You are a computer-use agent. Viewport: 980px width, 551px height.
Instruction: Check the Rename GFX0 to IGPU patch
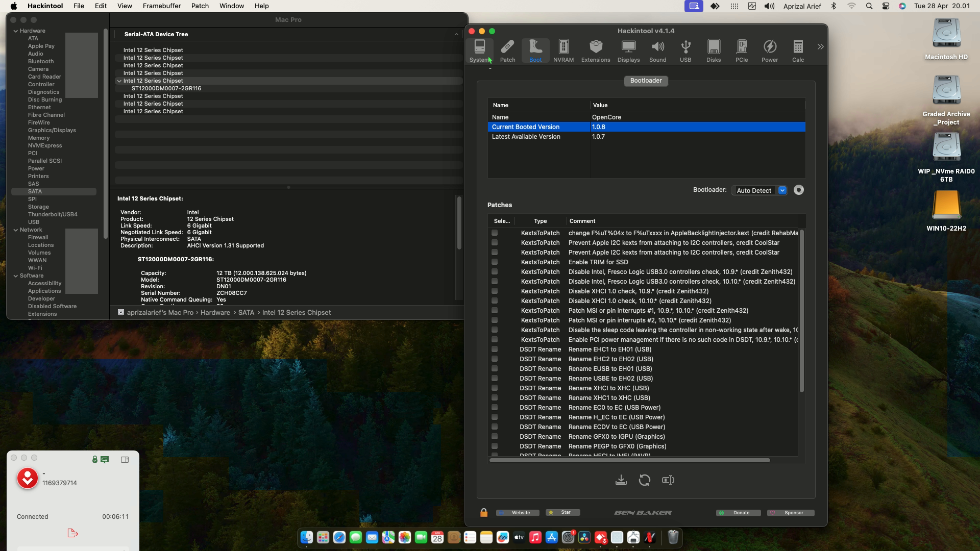[494, 436]
